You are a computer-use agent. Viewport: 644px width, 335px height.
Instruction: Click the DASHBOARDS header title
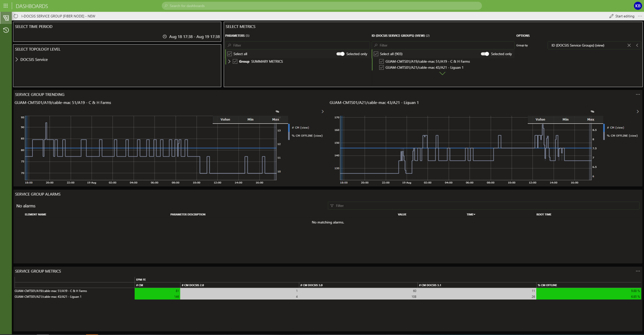coord(32,6)
